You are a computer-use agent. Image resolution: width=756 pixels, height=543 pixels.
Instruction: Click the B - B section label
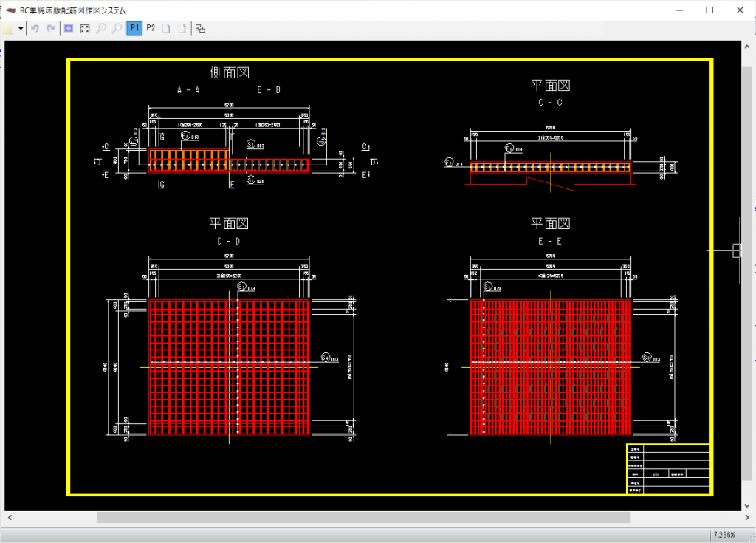[x=269, y=90]
